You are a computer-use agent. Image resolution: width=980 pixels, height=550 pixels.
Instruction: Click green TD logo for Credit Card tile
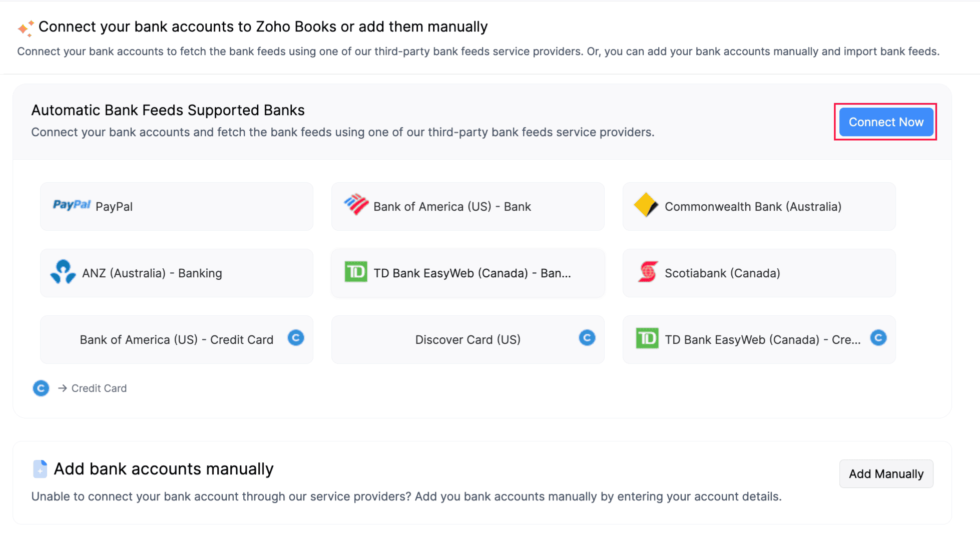tap(647, 339)
